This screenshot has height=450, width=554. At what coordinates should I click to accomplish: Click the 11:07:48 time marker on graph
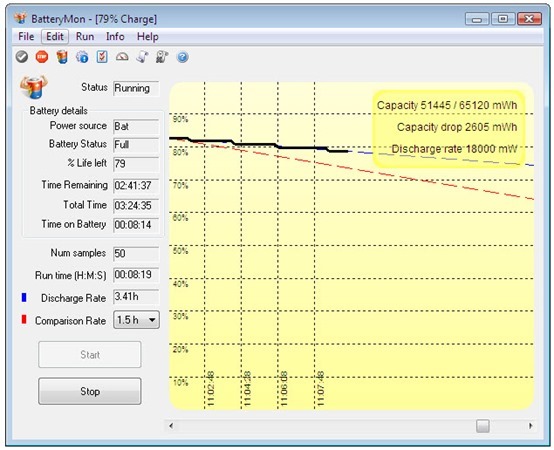[x=320, y=388]
